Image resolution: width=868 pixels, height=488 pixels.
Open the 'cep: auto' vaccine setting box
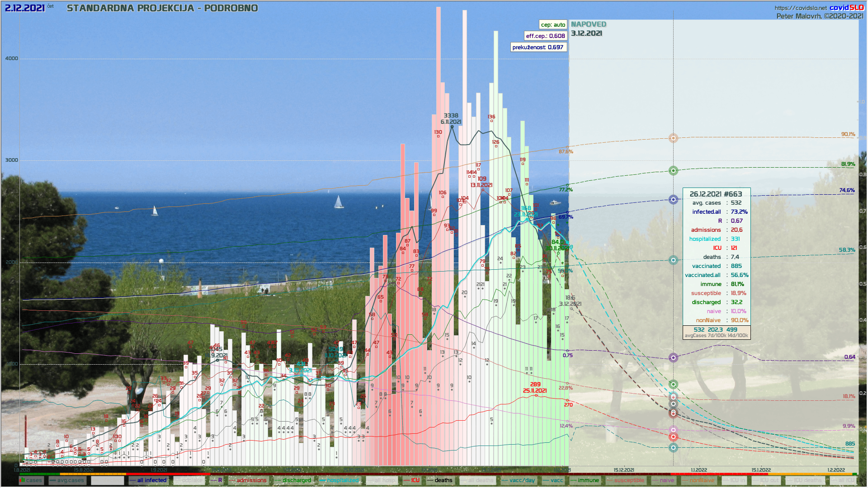pyautogui.click(x=553, y=25)
